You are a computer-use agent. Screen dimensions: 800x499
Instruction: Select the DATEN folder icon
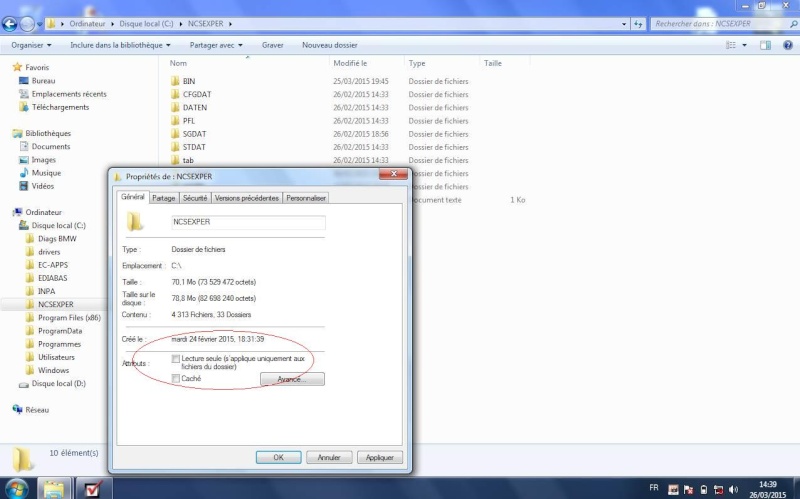coord(175,108)
